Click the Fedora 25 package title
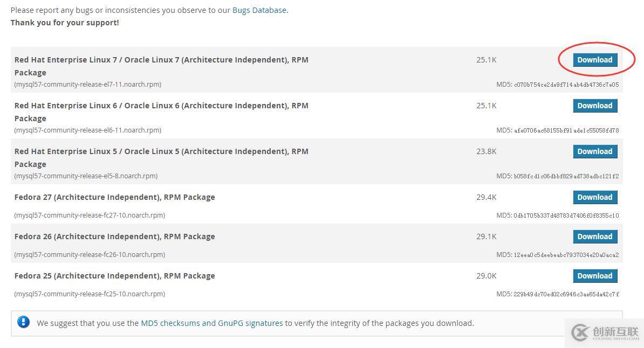644x348 pixels. click(114, 276)
